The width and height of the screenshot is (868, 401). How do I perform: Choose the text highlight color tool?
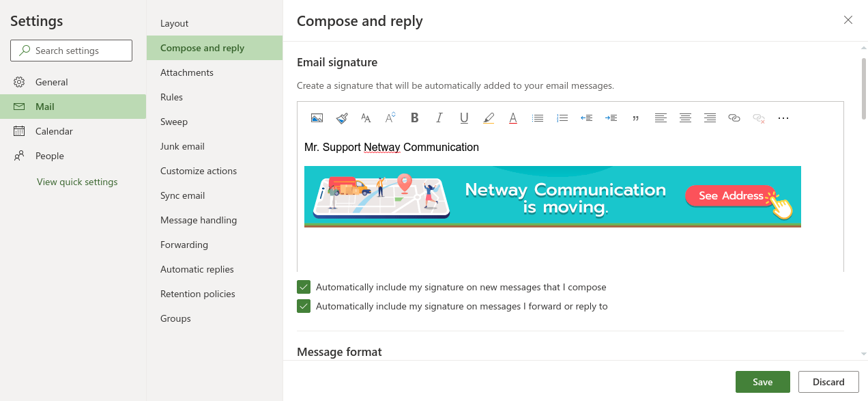click(489, 118)
